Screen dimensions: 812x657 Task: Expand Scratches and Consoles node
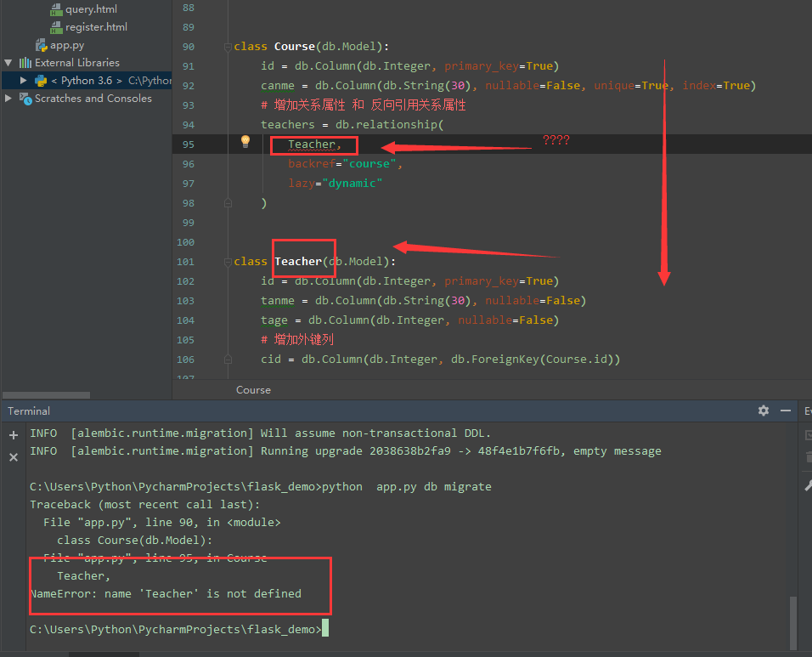point(8,98)
